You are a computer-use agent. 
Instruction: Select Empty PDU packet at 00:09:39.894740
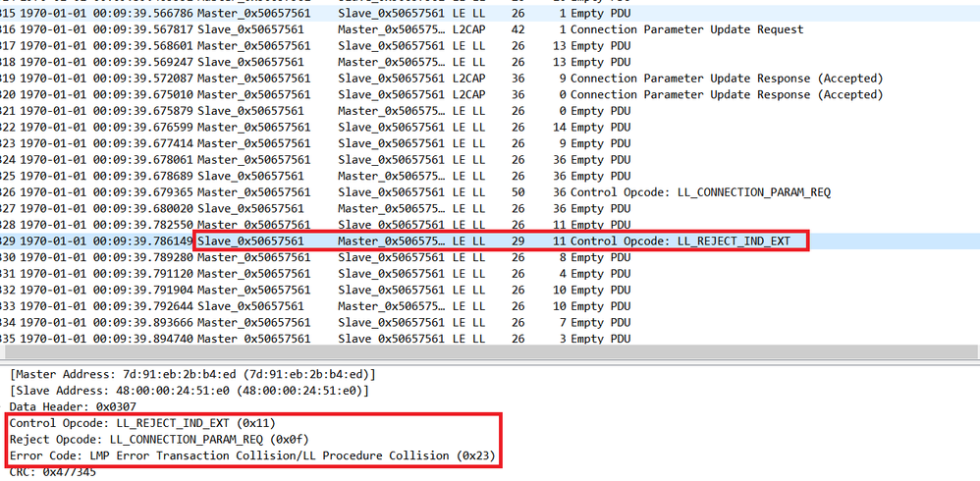(x=490, y=338)
